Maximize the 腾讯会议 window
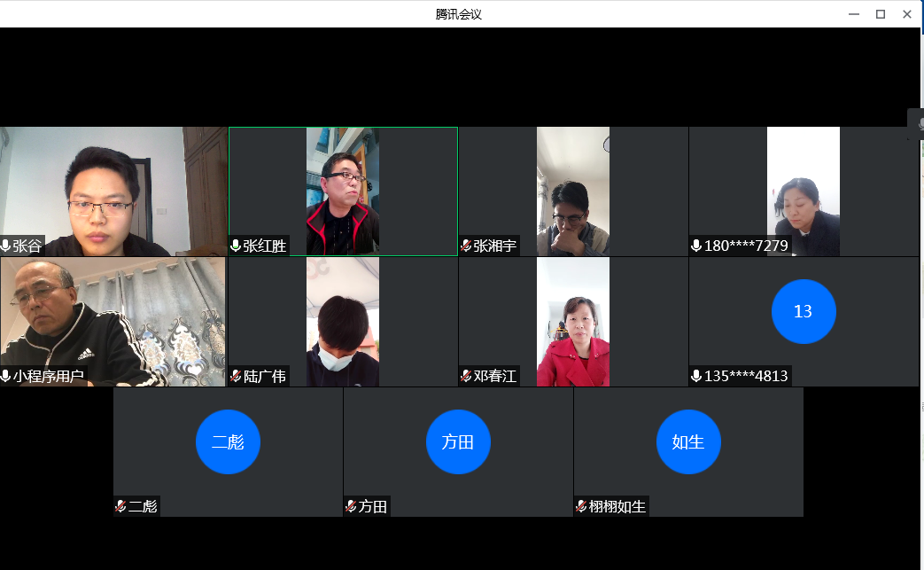Image resolution: width=924 pixels, height=570 pixels. (x=881, y=14)
